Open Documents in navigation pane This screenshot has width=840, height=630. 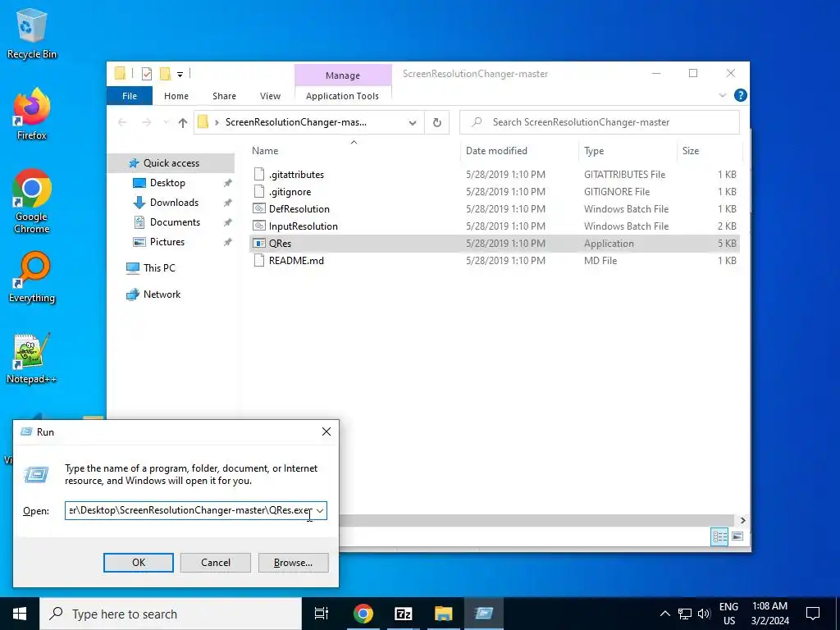175,222
